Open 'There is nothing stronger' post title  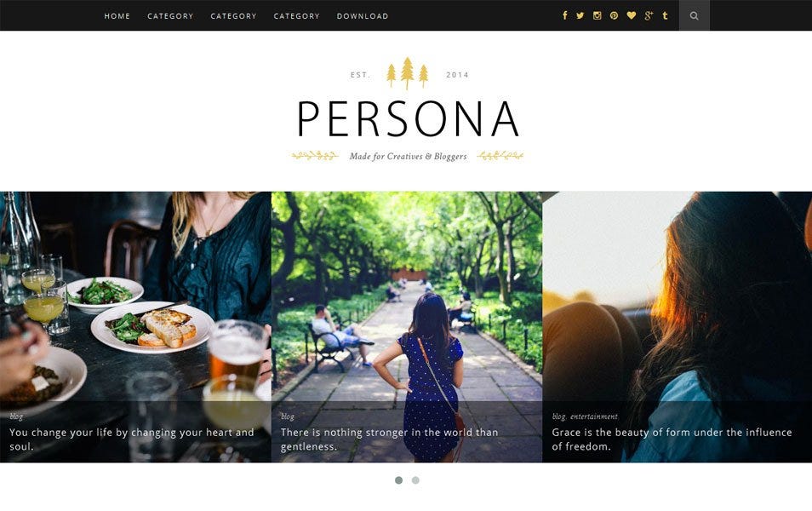pyautogui.click(x=390, y=439)
